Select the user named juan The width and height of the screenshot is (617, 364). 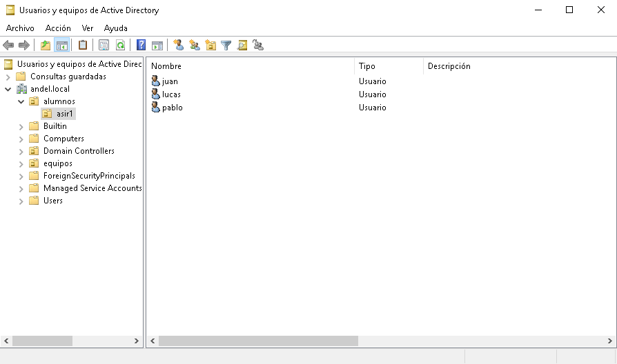(x=170, y=81)
